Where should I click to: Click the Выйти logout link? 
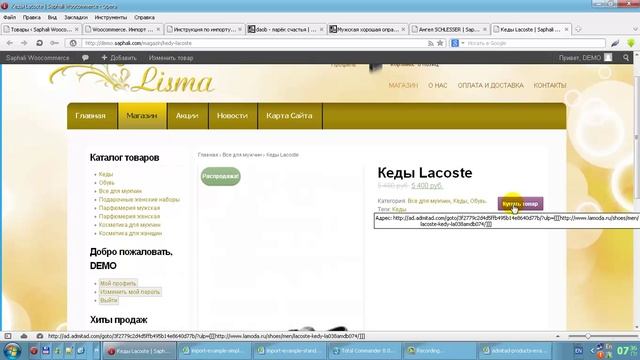click(109, 300)
